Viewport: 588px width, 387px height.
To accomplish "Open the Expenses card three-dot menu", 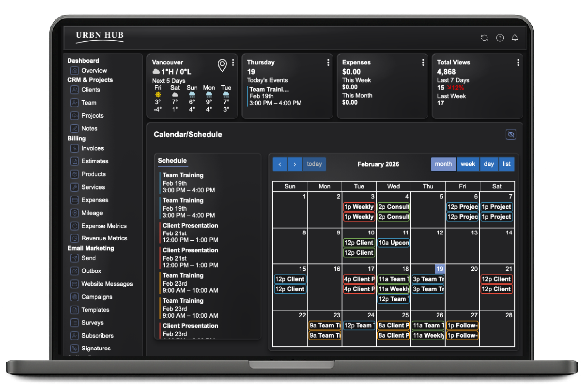I will [x=423, y=62].
